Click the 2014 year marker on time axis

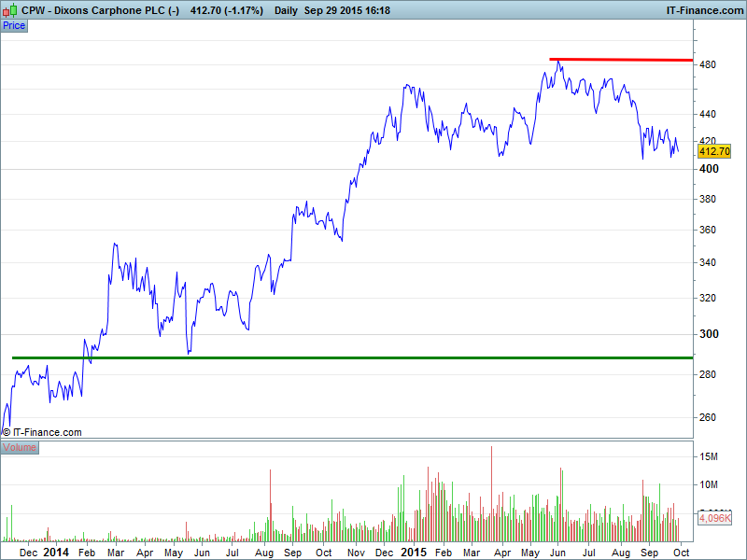[56, 552]
